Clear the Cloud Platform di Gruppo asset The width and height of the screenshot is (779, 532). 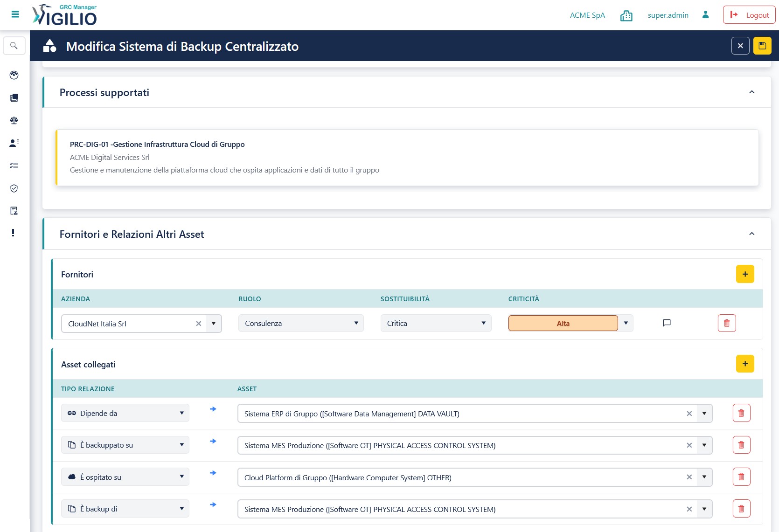click(689, 477)
